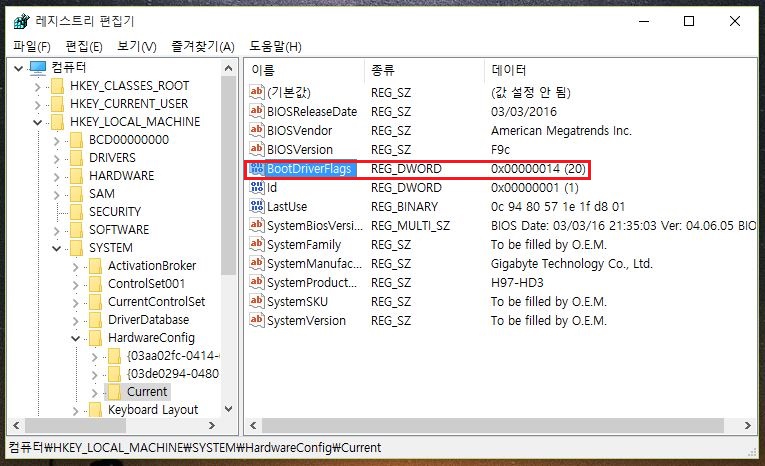
Task: Select the SystemManufac... value name
Action: (x=314, y=263)
